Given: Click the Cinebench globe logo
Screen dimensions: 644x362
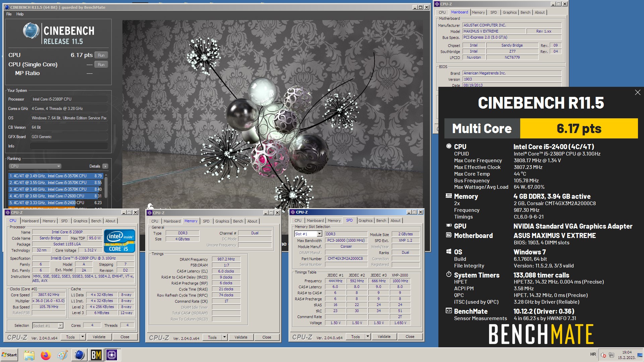Looking at the screenshot, I should click(31, 31).
